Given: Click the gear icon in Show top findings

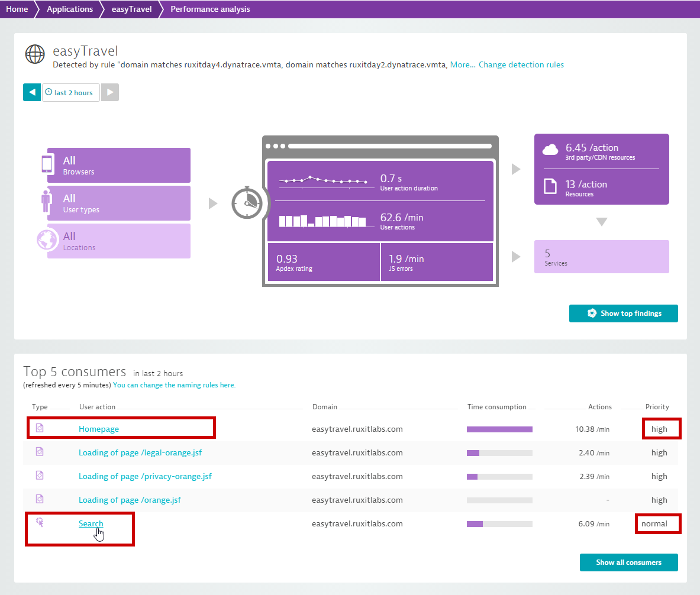Looking at the screenshot, I should [x=592, y=313].
